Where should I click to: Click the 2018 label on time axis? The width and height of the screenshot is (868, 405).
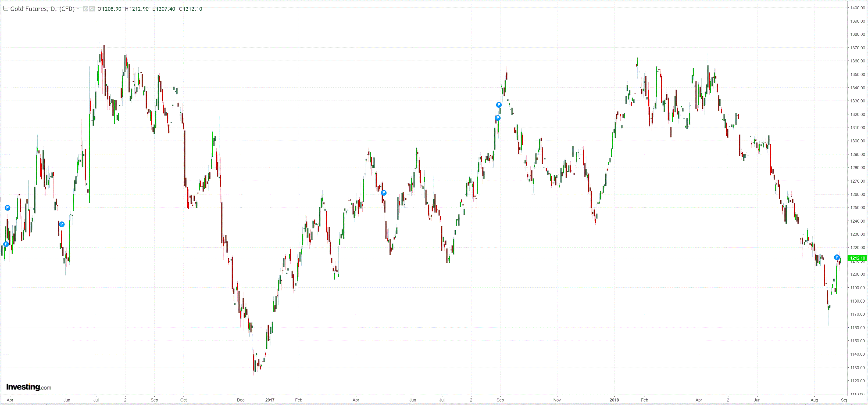pos(614,400)
